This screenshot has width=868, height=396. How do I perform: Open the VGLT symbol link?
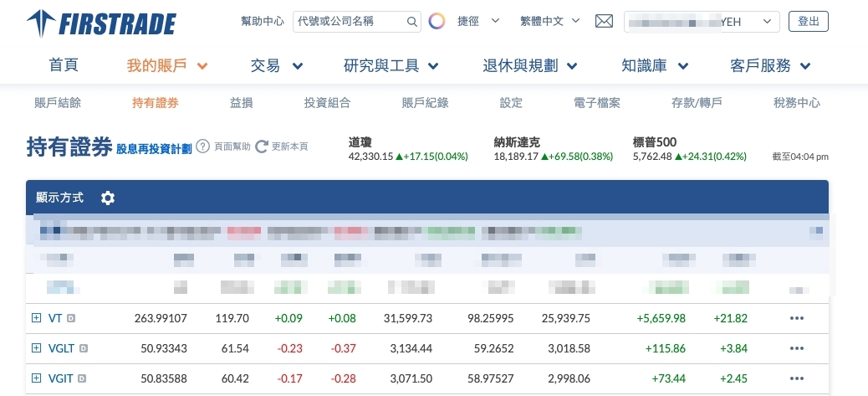tap(61, 348)
